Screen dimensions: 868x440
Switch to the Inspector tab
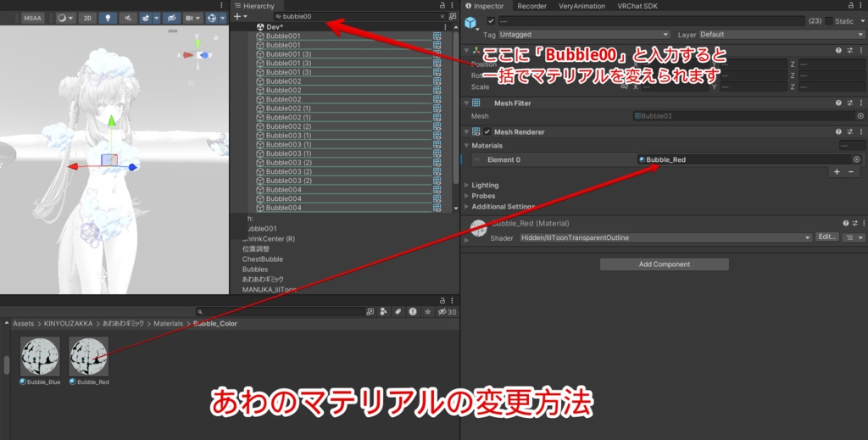tap(484, 6)
